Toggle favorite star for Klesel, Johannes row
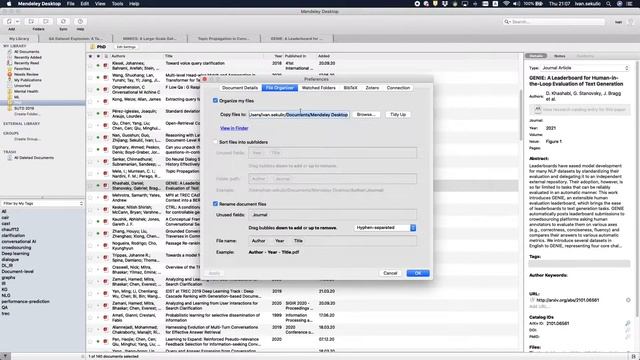The height and width of the screenshot is (360, 640). point(90,65)
